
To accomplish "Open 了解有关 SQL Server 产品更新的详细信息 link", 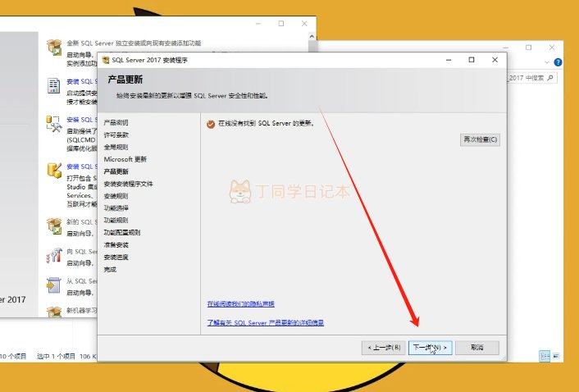I will pos(266,322).
